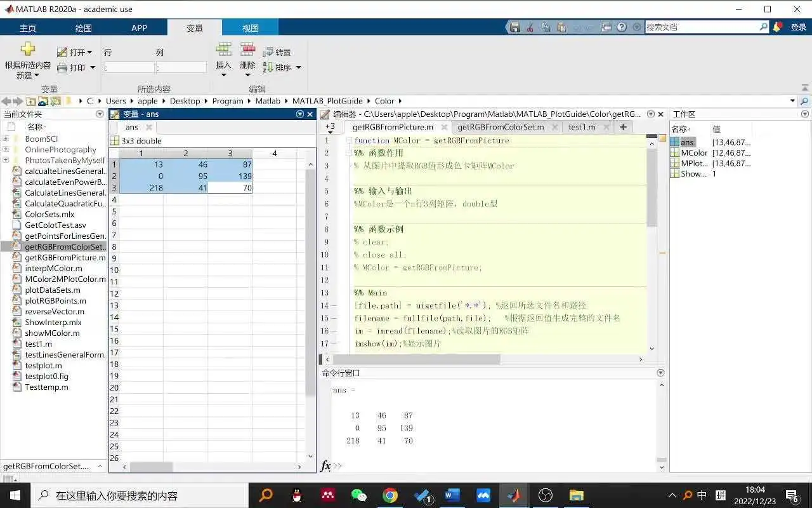Click the save icon in quick access toolbar
This screenshot has height=508, width=812.
coord(515,27)
